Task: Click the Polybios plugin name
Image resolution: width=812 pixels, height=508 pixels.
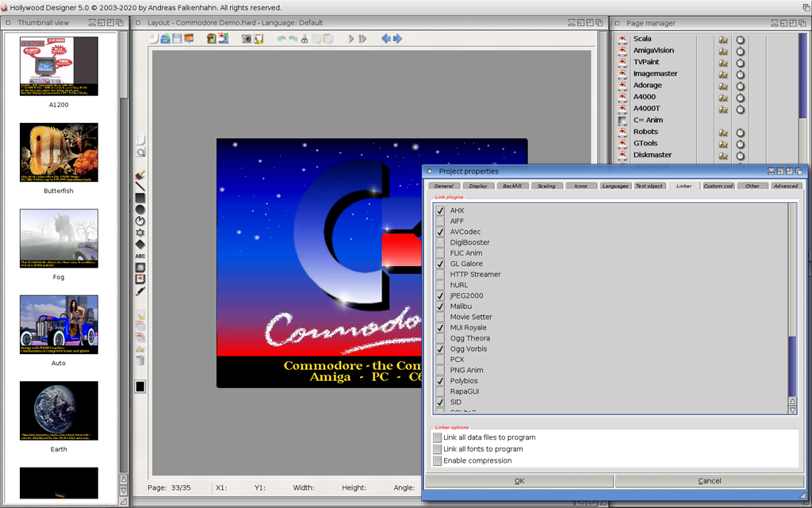Action: [463, 381]
